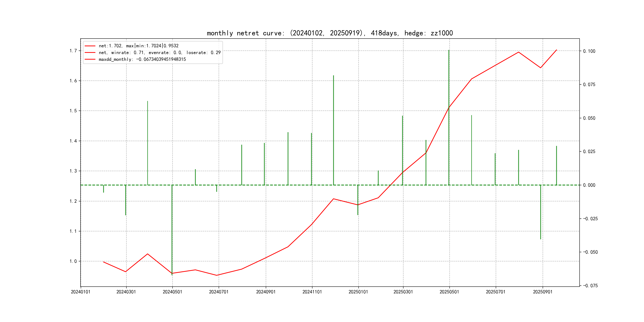Screen dimensions: 644x322
Task: Click the x-axis label 20241101
Action: tap(312, 292)
